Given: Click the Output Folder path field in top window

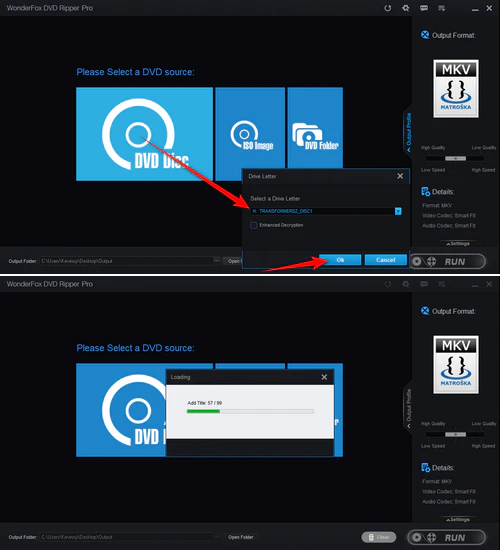Looking at the screenshot, I should (127, 261).
